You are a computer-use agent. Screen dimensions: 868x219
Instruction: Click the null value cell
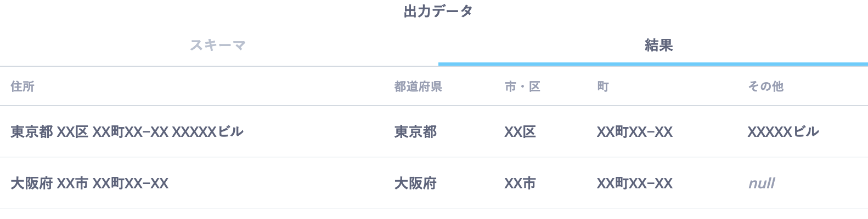tap(762, 183)
